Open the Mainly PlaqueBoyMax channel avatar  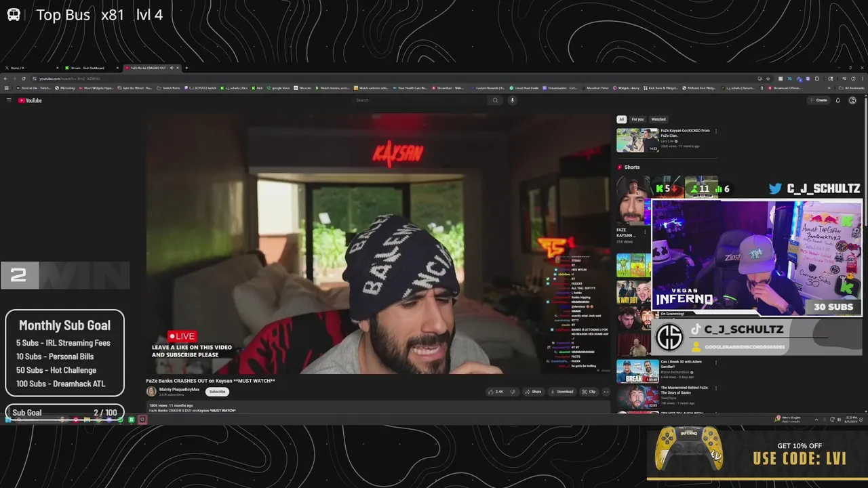coord(151,392)
